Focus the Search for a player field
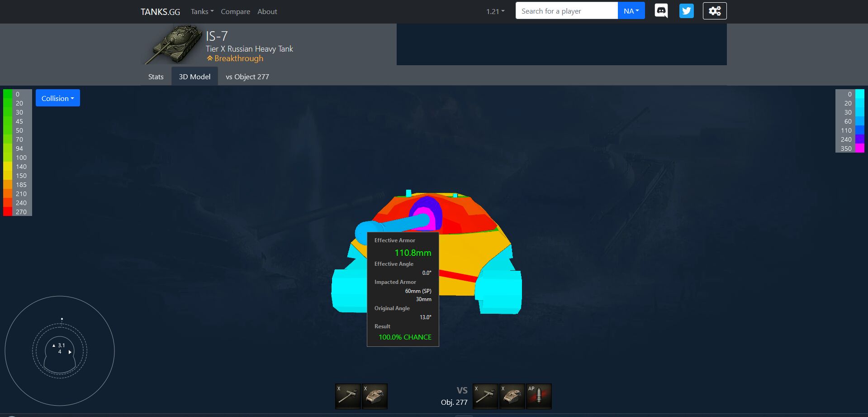Viewport: 868px width, 417px height. [566, 11]
